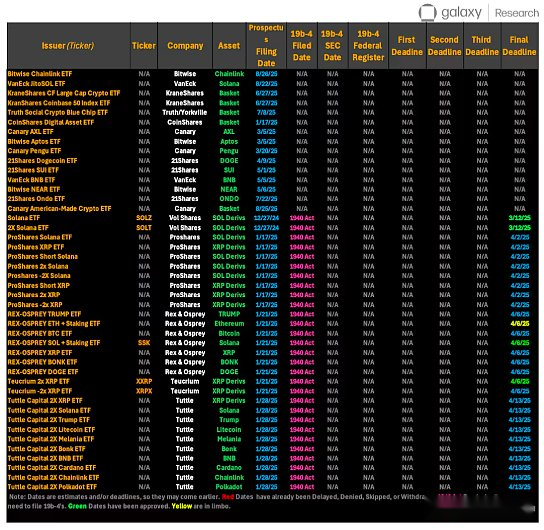
Task: Click the SSK ticker cell
Action: tap(144, 343)
